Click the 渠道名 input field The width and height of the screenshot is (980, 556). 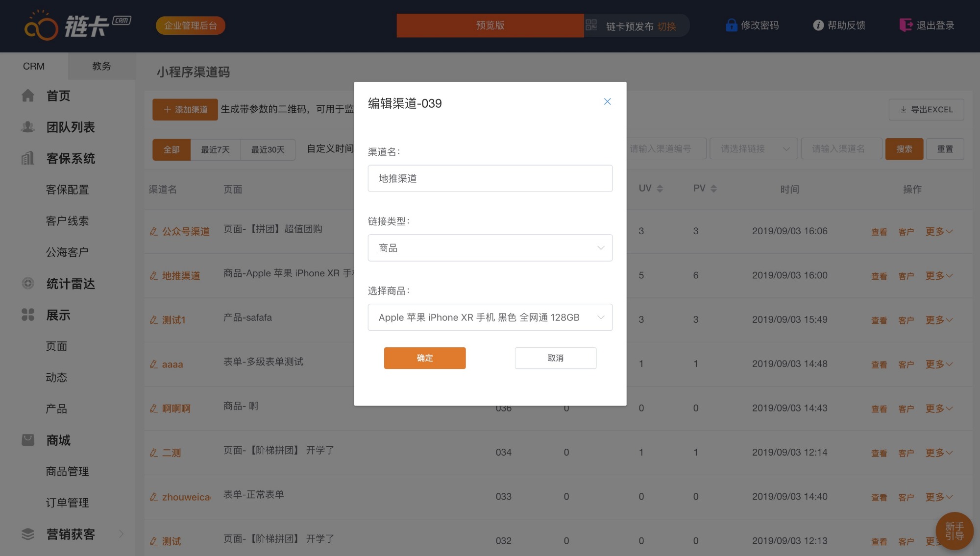click(x=490, y=178)
